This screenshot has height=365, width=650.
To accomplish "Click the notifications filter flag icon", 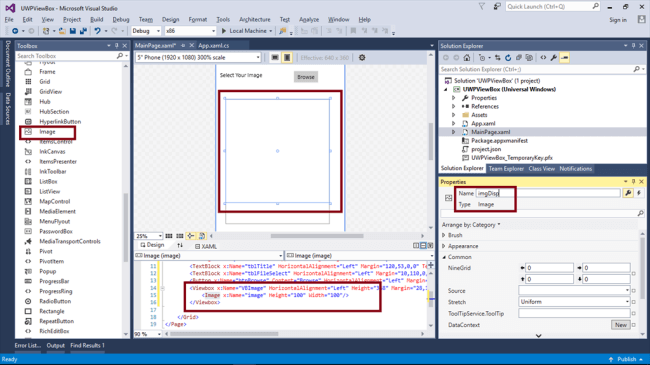I will [x=482, y=7].
